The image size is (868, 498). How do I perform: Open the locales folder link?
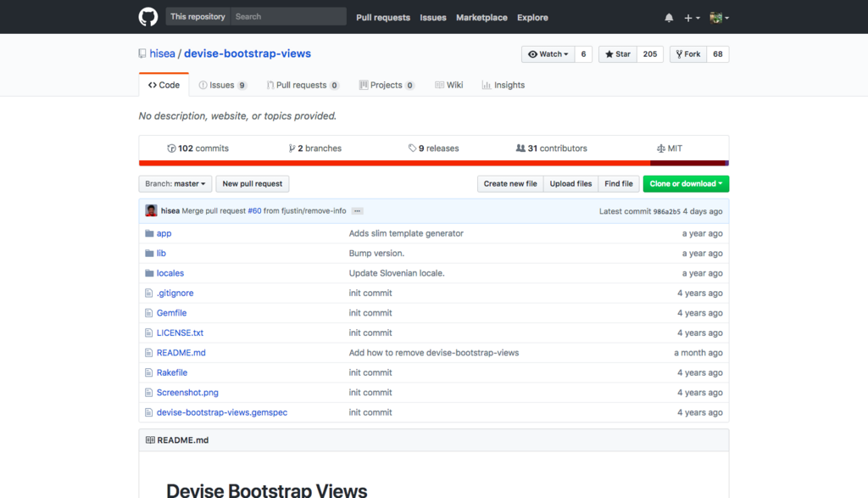170,273
